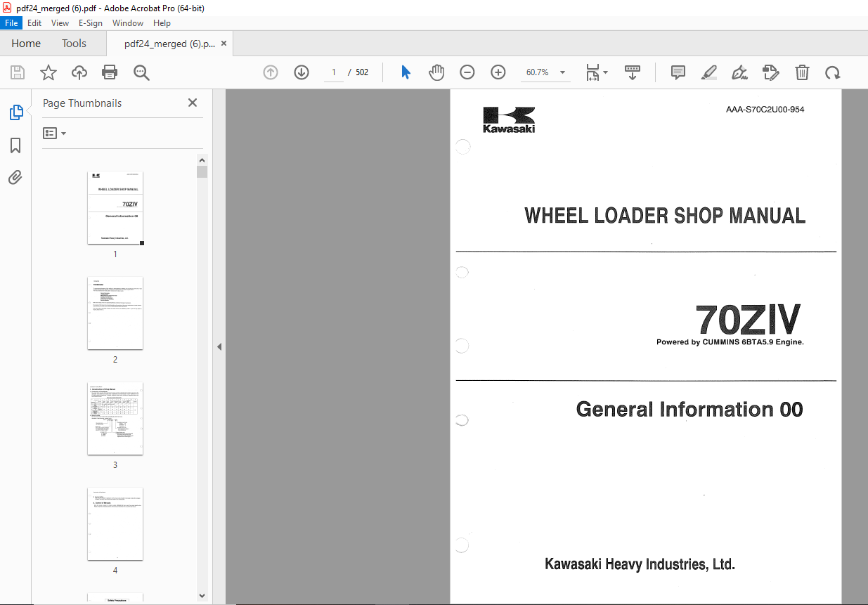The image size is (868, 605).
Task: Select the arrow Selection tool
Action: click(406, 72)
